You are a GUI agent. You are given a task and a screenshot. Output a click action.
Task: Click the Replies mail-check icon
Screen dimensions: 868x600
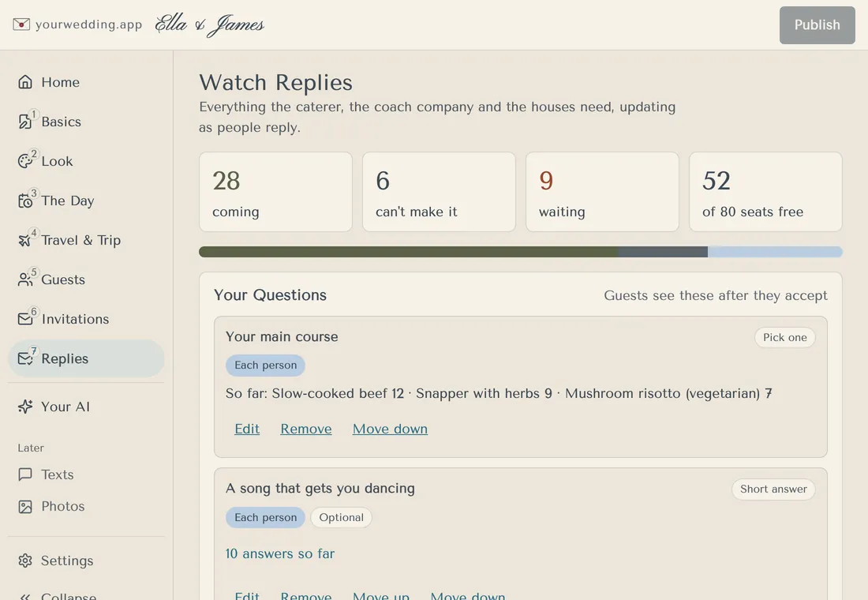point(25,358)
